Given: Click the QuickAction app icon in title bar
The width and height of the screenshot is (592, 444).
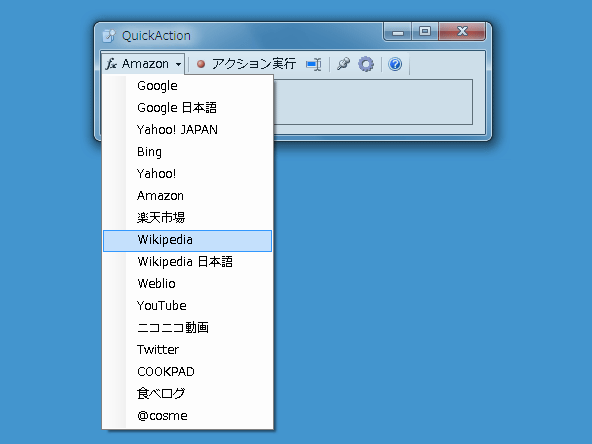Looking at the screenshot, I should (109, 36).
